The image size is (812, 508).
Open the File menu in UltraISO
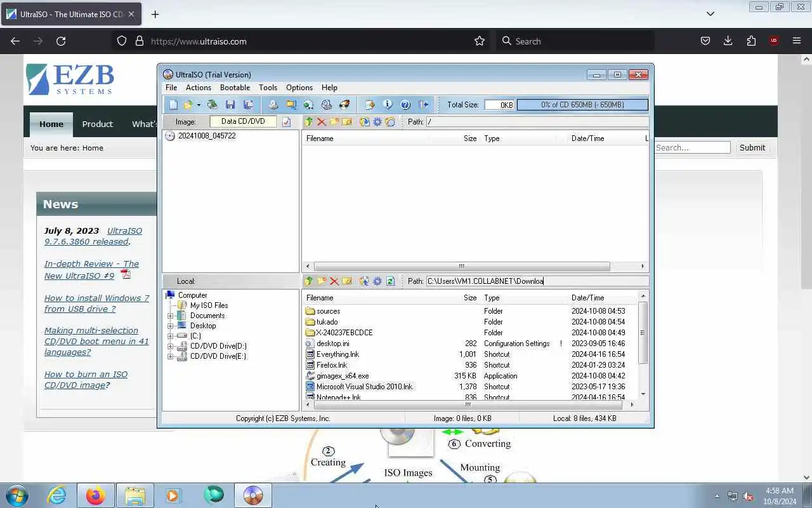click(171, 88)
